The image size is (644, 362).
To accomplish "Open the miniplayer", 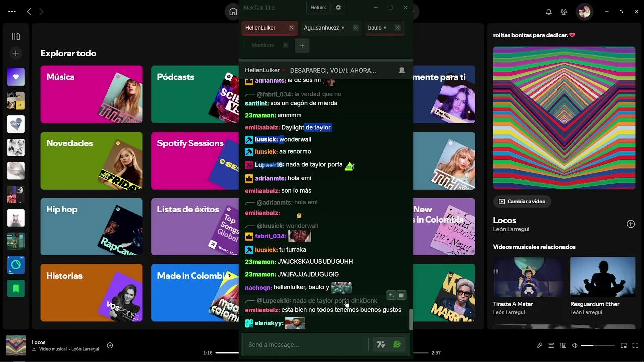I will 624,345.
